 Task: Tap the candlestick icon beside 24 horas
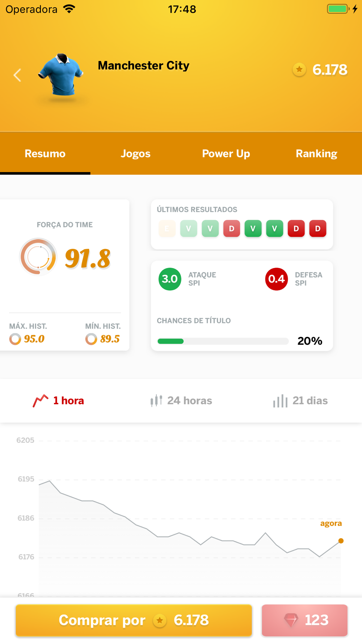156,401
